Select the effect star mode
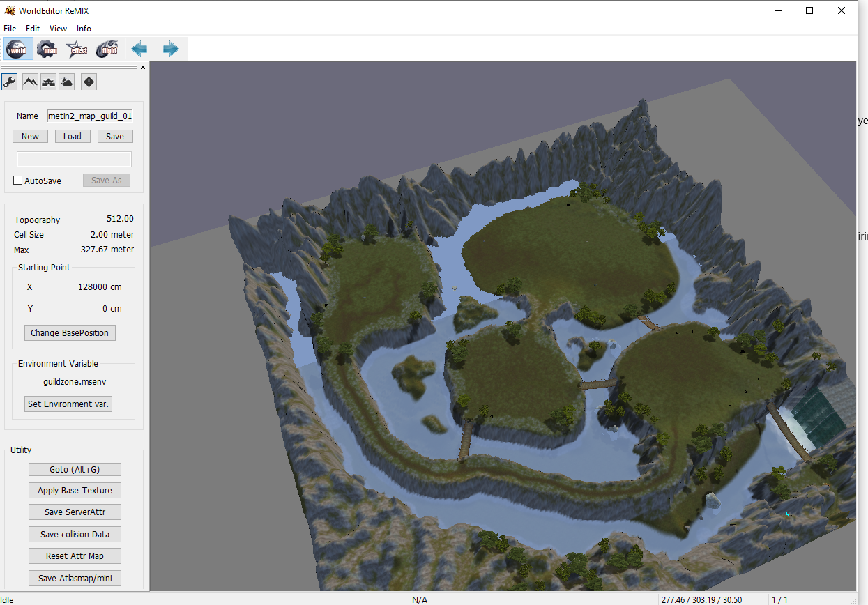Screen dimensions: 868x605 (77, 49)
